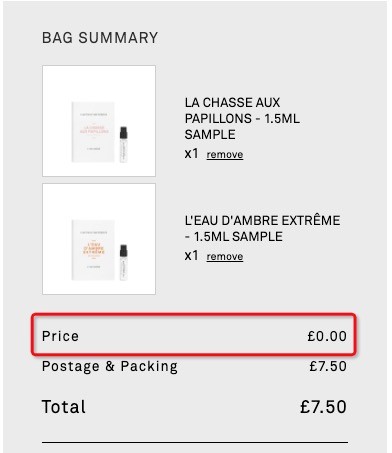
Task: Open L'Eau d'Ambre Extrême product thumbnail
Action: [99, 239]
